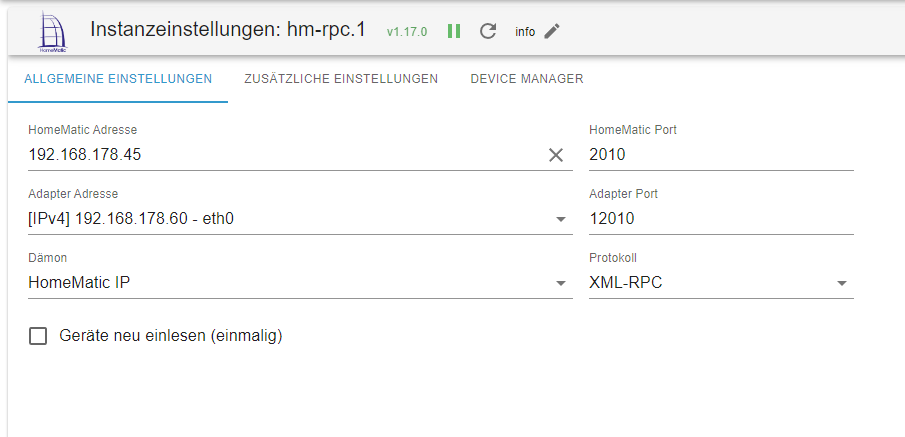The width and height of the screenshot is (905, 437).
Task: Pause the hm-rpc.1 instance
Action: click(454, 31)
